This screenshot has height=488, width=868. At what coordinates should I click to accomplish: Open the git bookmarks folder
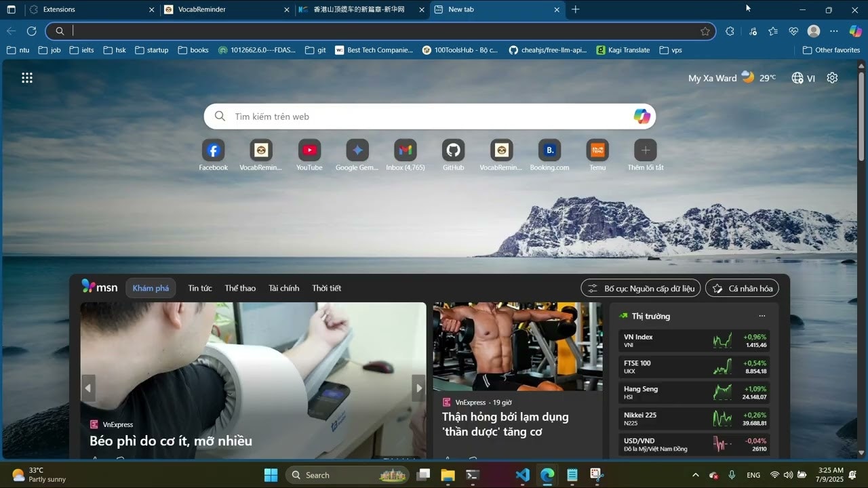[315, 50]
